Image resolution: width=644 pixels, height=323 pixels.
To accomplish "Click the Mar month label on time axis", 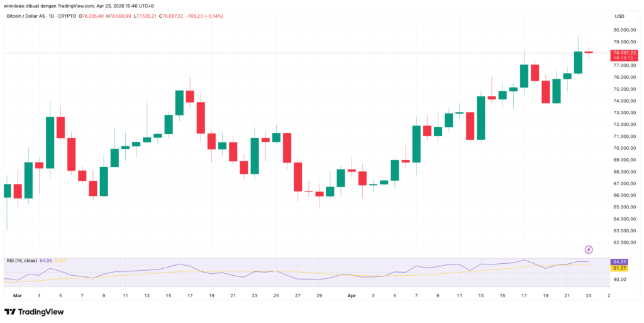I will pos(17,295).
